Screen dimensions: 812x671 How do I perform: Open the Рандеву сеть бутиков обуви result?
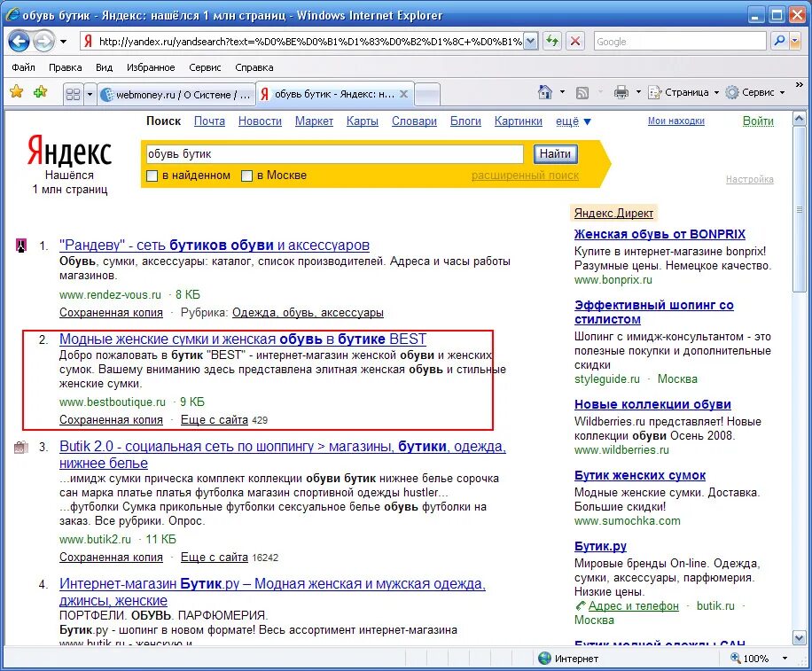(215, 245)
